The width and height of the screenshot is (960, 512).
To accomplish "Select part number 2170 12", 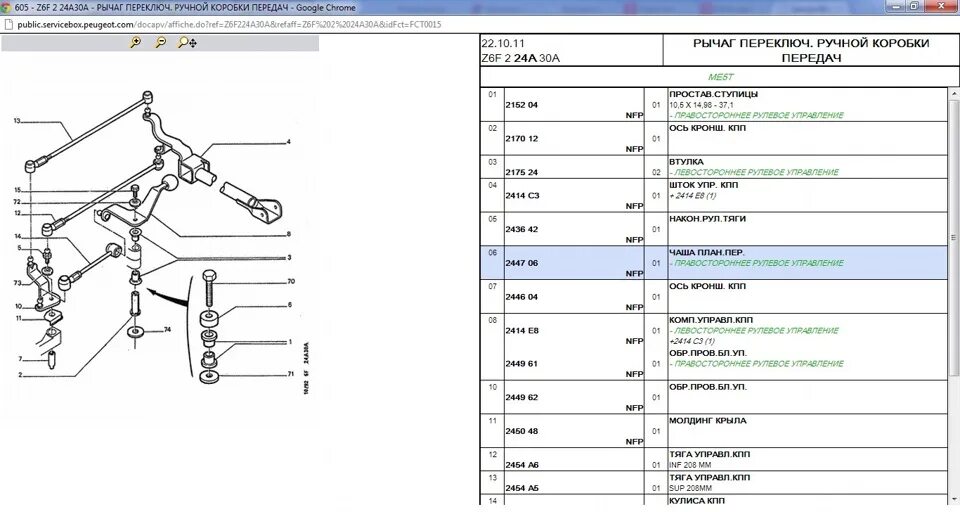I will pyautogui.click(x=521, y=138).
